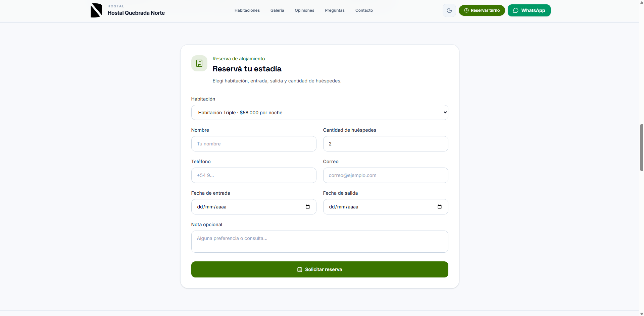This screenshot has width=644, height=316.
Task: Click the 'Reservá tu estadía' heading
Action: (247, 69)
